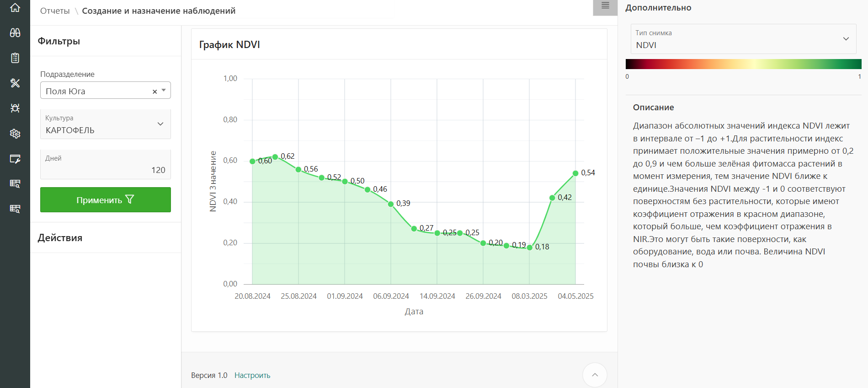The width and height of the screenshot is (868, 388).
Task: Click the wrench and screwdriver tools icon
Action: point(15,83)
